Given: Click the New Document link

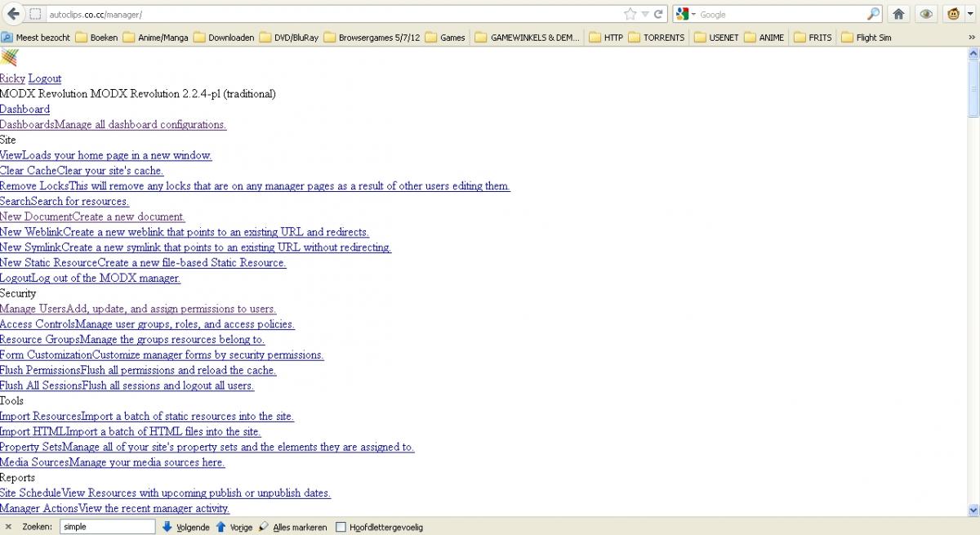Looking at the screenshot, I should (x=92, y=217).
